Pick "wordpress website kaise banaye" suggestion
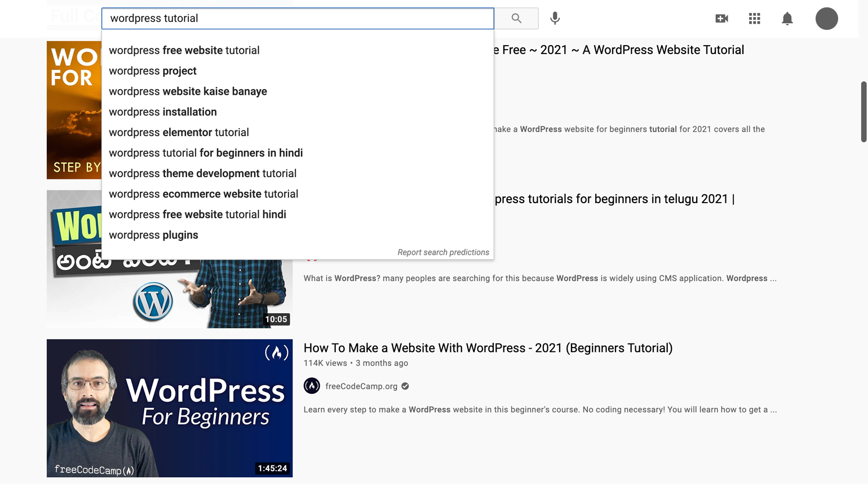Screen dimensions: 868x488 tap(188, 91)
